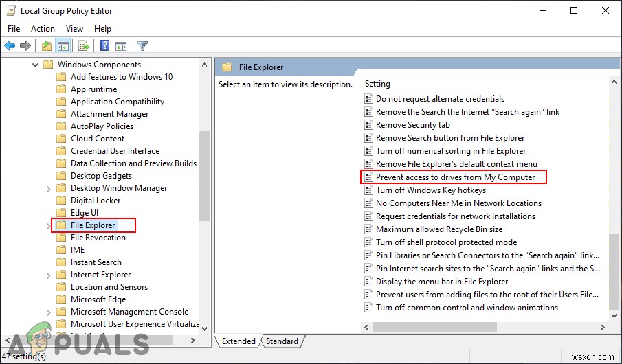Go back with the blue Back arrow
This screenshot has height=364, width=622.
click(10, 46)
